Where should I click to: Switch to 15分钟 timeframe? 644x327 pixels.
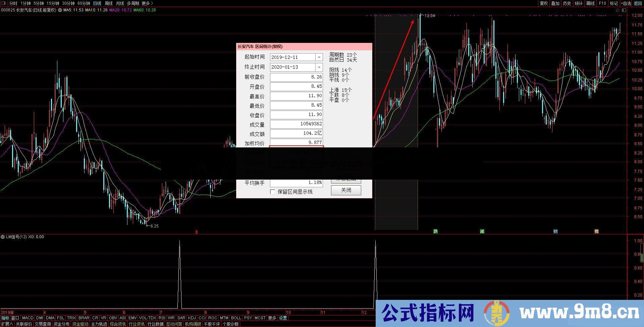point(53,3)
